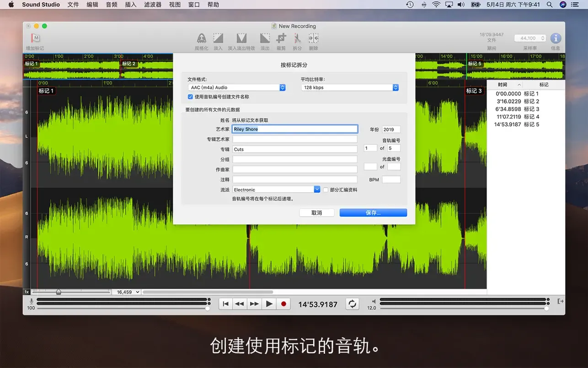This screenshot has width=588, height=368.
Task: Click the 年份 field showing 2019
Action: (391, 130)
